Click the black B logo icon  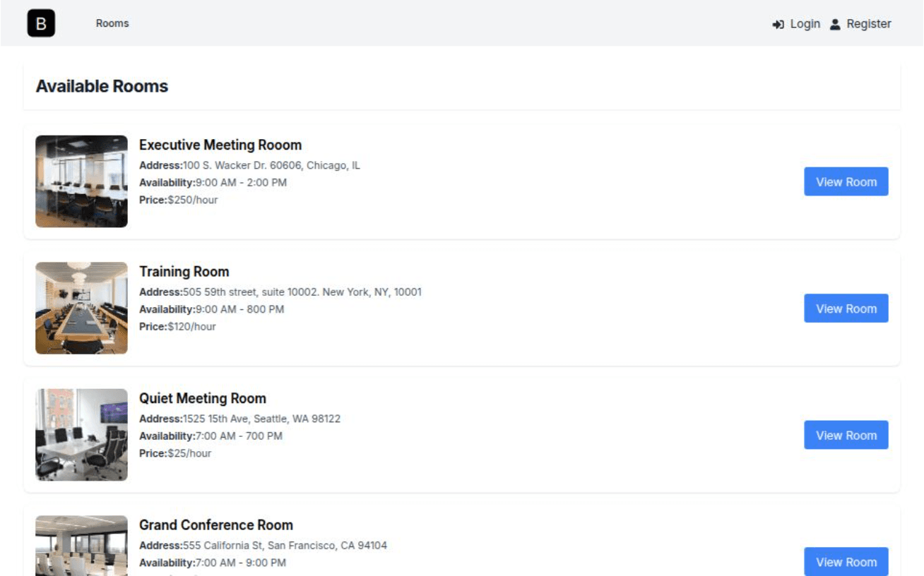point(41,23)
